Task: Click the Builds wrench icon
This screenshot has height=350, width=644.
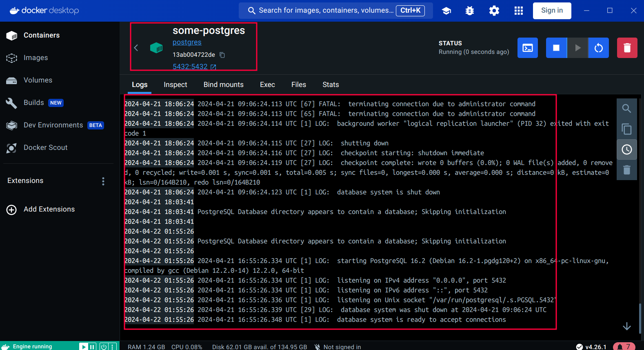Action: (x=12, y=103)
